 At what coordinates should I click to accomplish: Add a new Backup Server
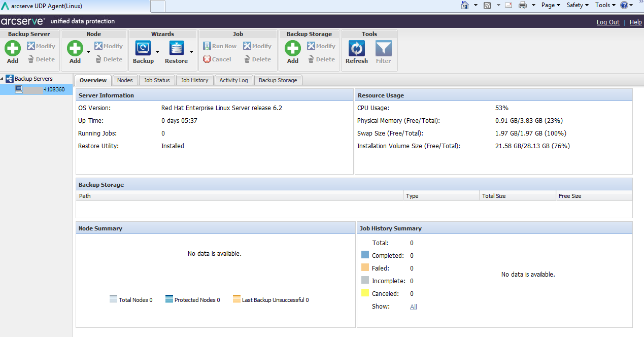point(13,52)
